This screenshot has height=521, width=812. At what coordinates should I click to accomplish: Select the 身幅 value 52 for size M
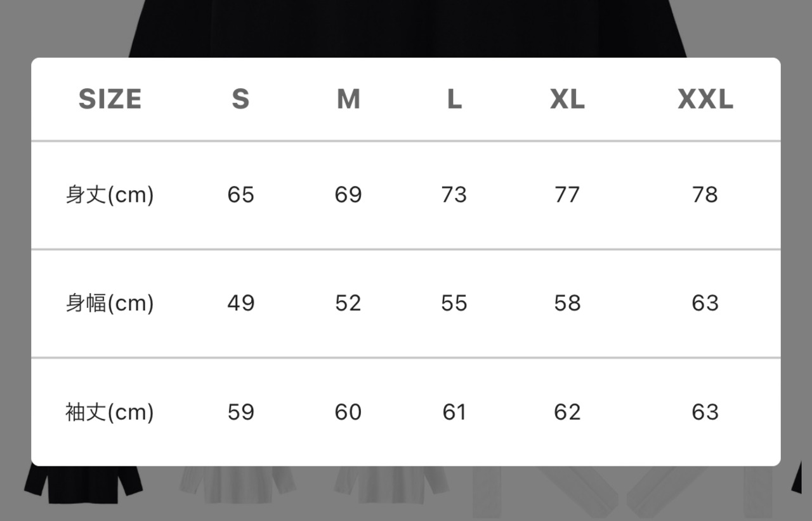pos(348,303)
